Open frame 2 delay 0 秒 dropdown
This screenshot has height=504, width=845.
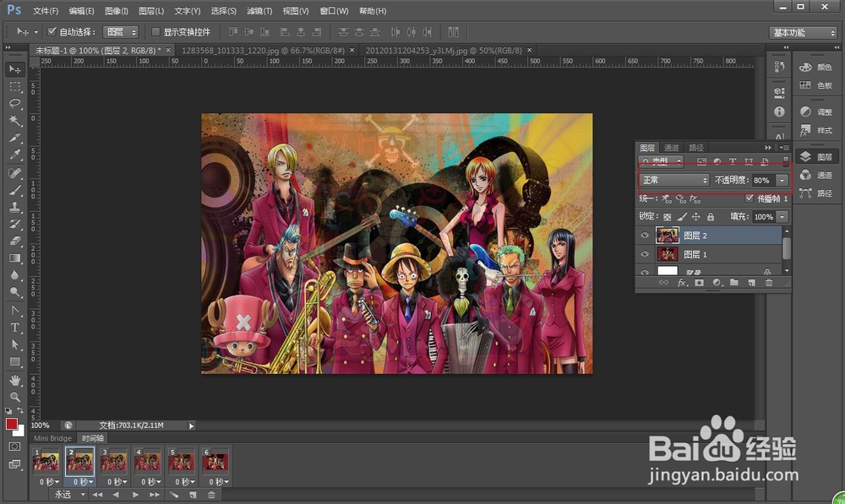83,482
